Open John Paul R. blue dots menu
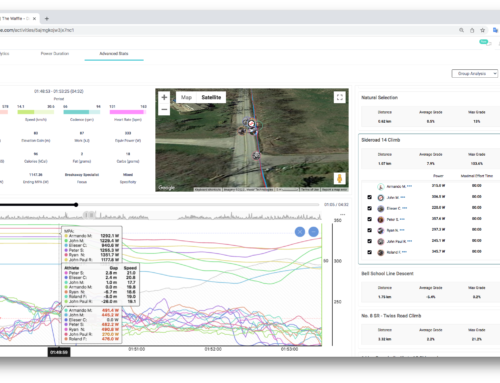The image size is (500, 383). tap(410, 241)
